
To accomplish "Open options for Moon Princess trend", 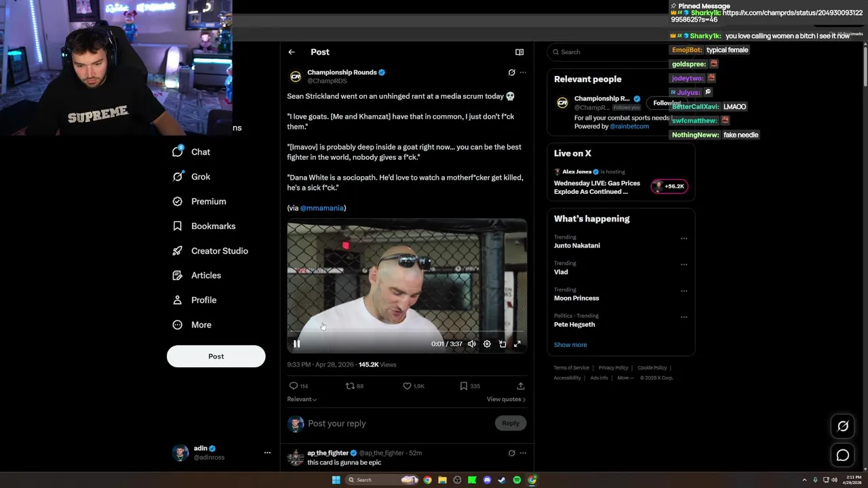I will coord(684,291).
